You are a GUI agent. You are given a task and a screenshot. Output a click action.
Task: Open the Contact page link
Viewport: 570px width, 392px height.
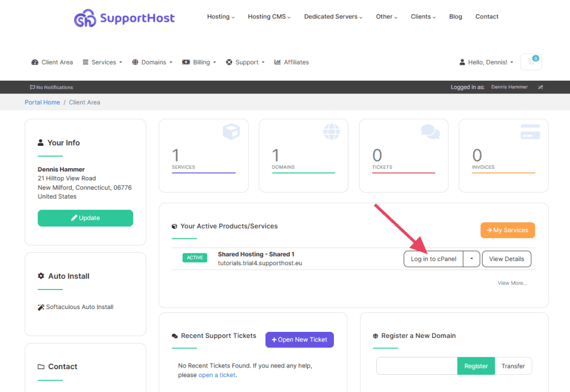pyautogui.click(x=487, y=17)
